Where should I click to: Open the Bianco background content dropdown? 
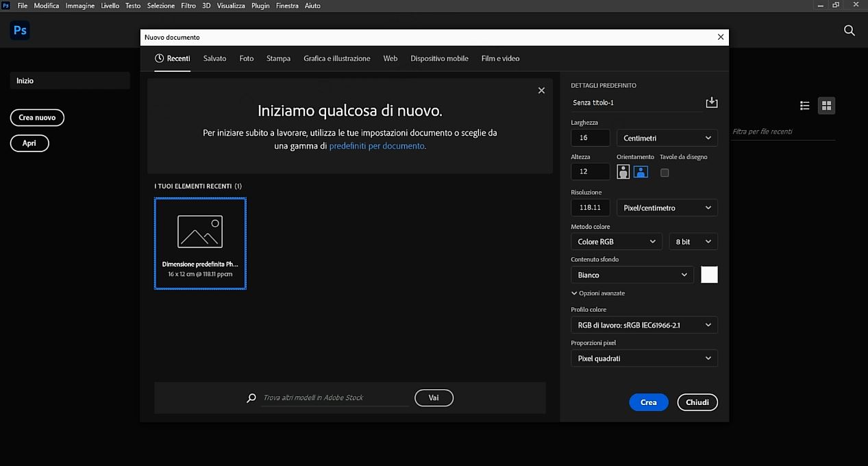[632, 275]
